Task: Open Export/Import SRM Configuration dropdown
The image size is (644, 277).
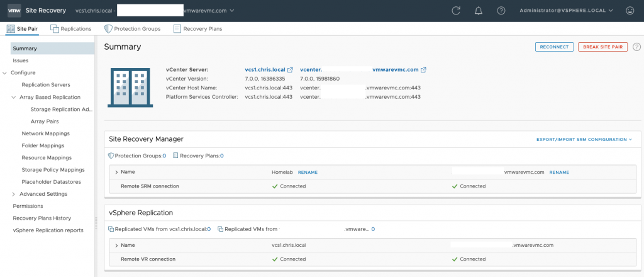Action: click(584, 139)
